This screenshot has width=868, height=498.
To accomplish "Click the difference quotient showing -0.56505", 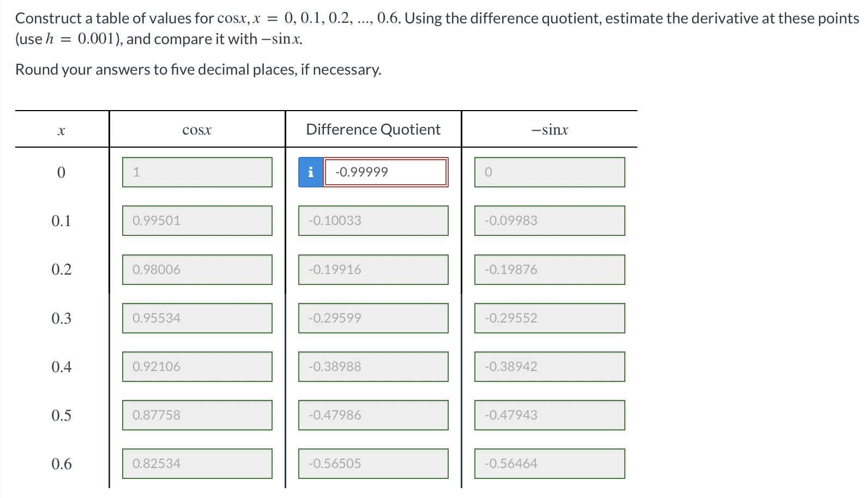I will coord(373,464).
